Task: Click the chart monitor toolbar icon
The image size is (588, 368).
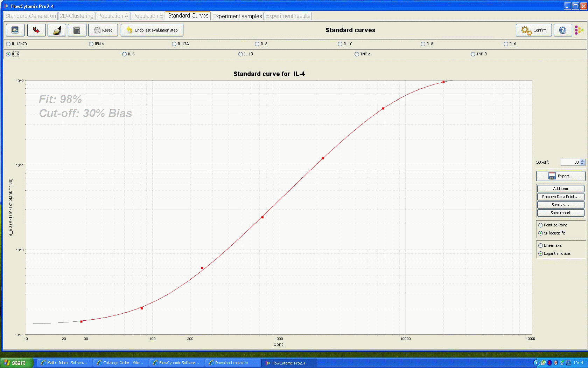Action: [x=15, y=30]
